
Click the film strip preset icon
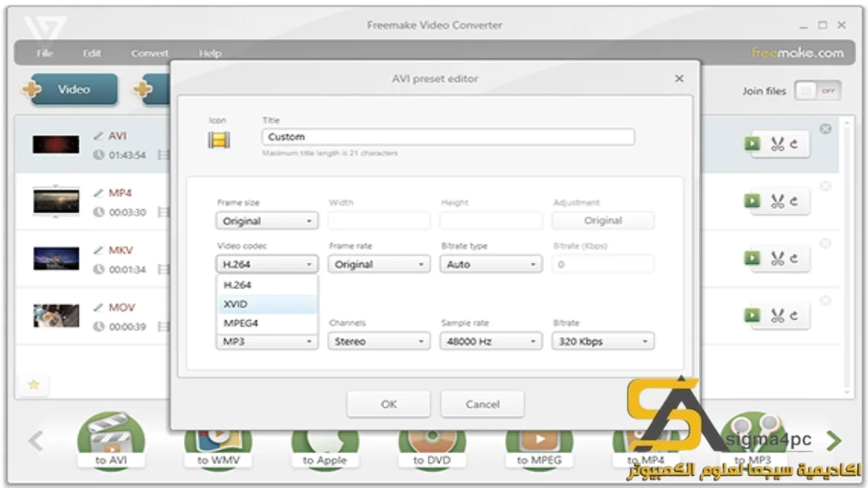pos(218,140)
